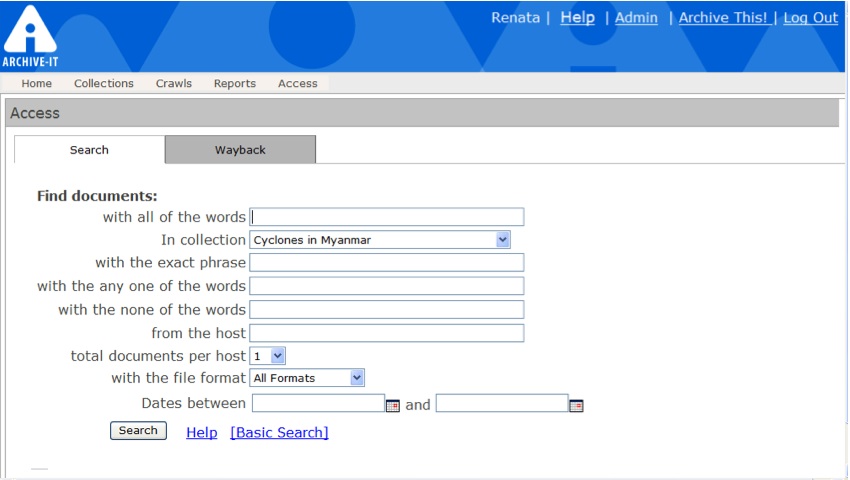
Task: Click the Log Out link
Action: click(x=810, y=18)
